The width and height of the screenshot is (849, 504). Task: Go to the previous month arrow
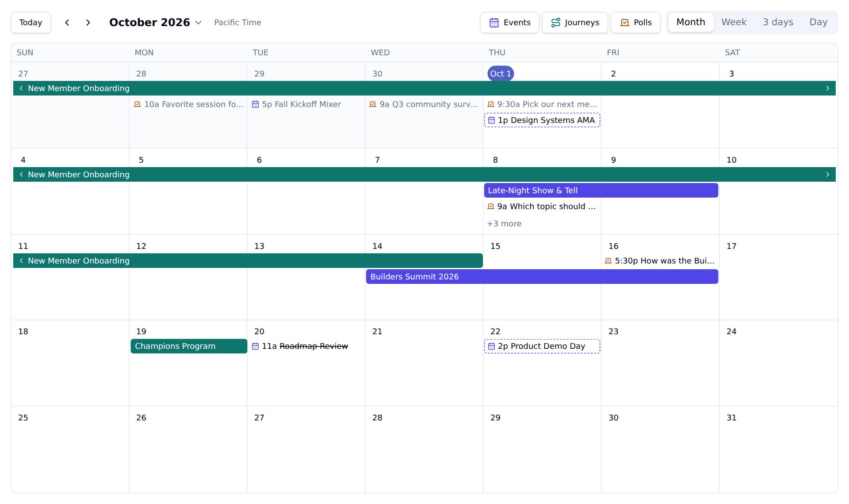click(67, 23)
